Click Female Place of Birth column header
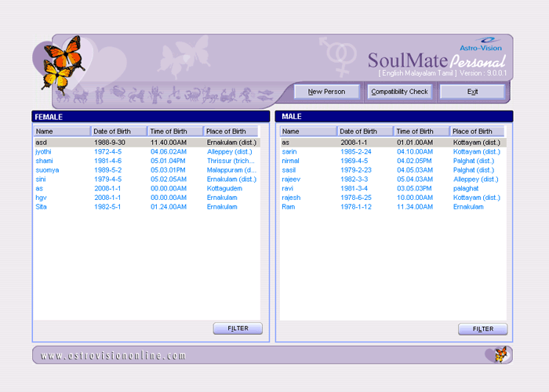 coord(231,131)
